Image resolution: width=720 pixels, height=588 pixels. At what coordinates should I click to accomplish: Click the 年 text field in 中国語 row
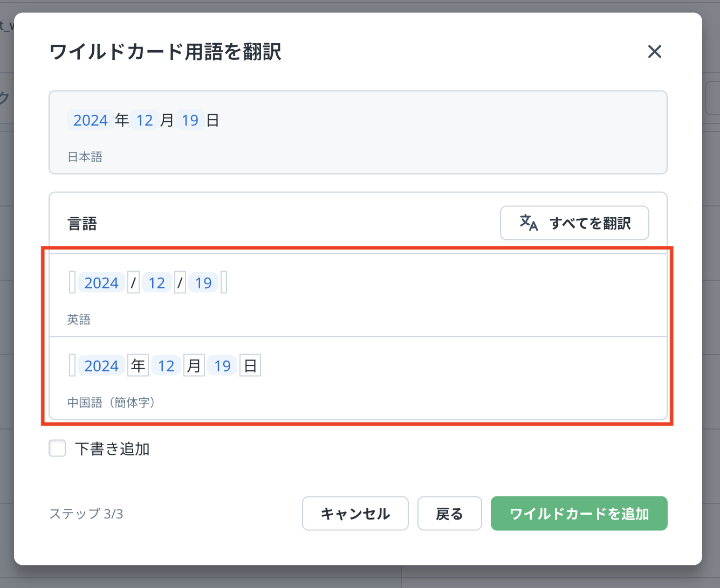[x=138, y=365]
